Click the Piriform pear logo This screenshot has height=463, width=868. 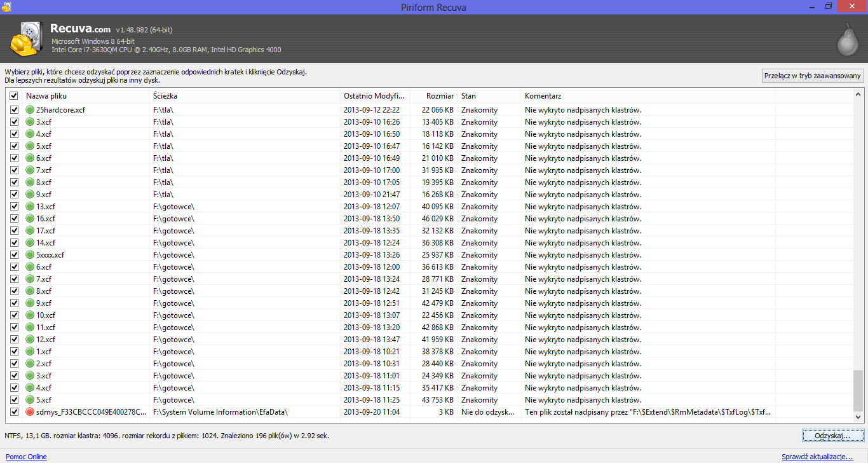[x=848, y=39]
